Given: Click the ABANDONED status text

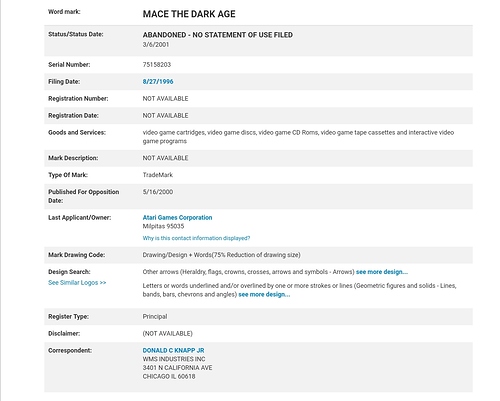Looking at the screenshot, I should pyautogui.click(x=218, y=35).
